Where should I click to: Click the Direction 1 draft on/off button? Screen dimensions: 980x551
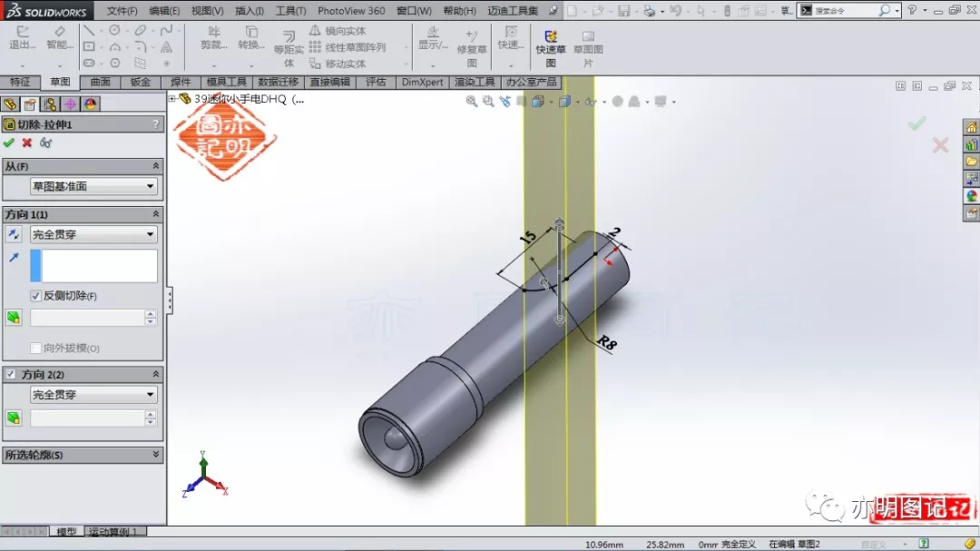(13, 318)
